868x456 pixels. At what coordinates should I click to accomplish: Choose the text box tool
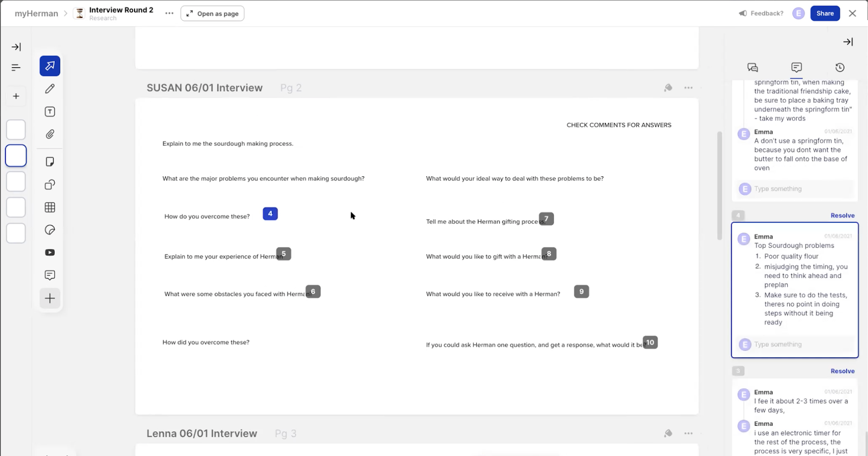50,112
